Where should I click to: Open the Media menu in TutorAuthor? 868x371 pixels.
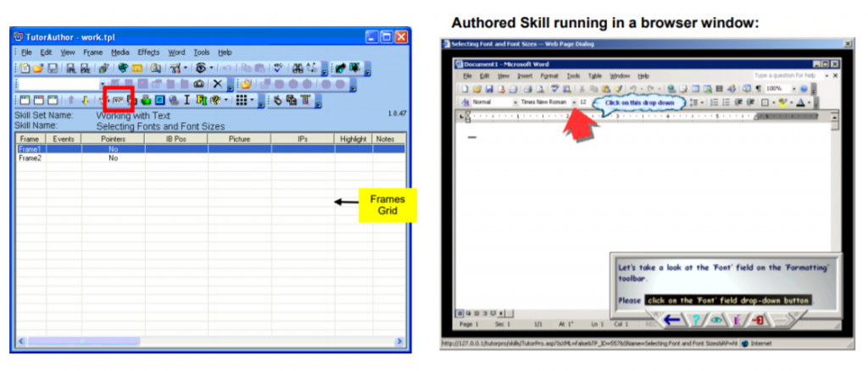[x=120, y=53]
